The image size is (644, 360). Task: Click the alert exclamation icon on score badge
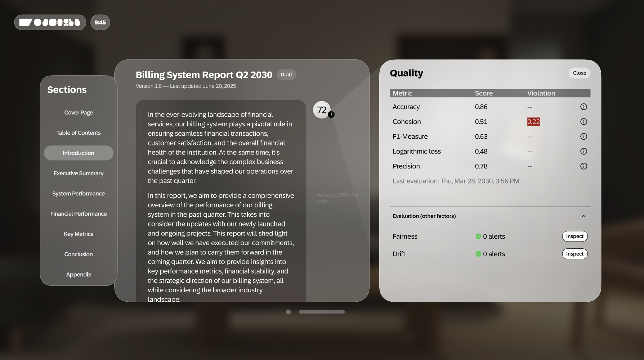tap(331, 114)
